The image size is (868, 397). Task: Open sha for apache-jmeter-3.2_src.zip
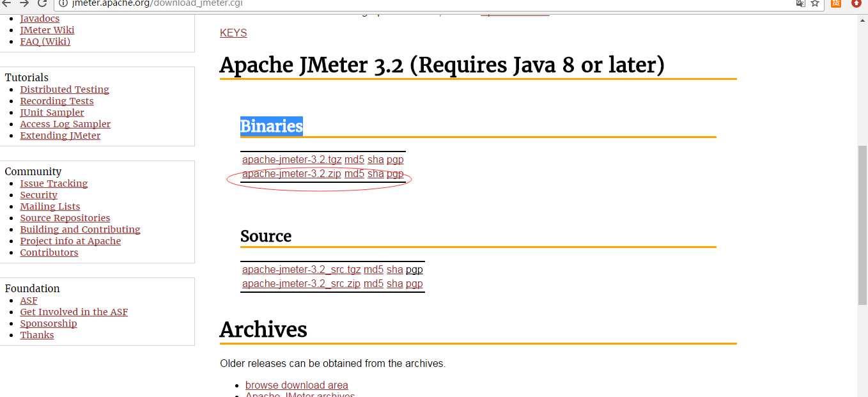(394, 283)
